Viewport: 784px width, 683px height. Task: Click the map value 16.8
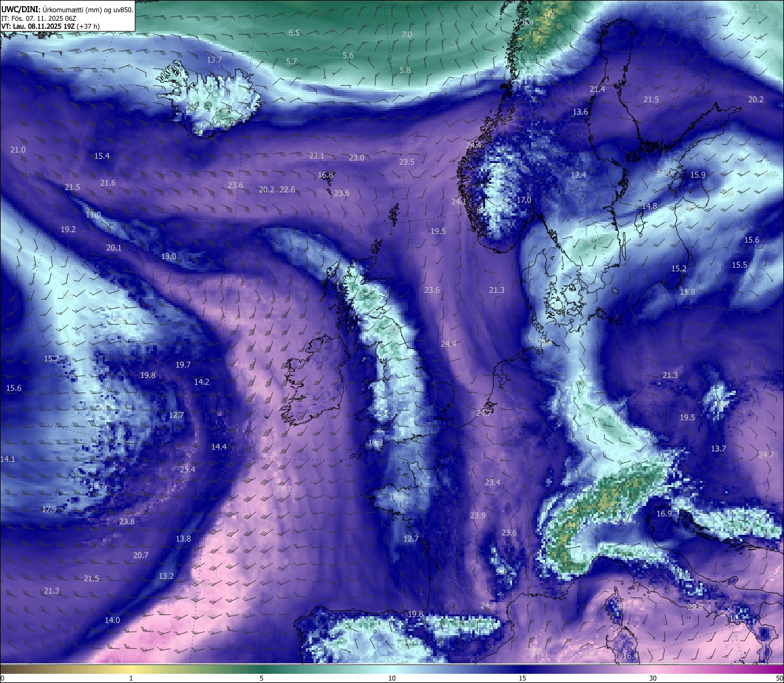click(325, 175)
